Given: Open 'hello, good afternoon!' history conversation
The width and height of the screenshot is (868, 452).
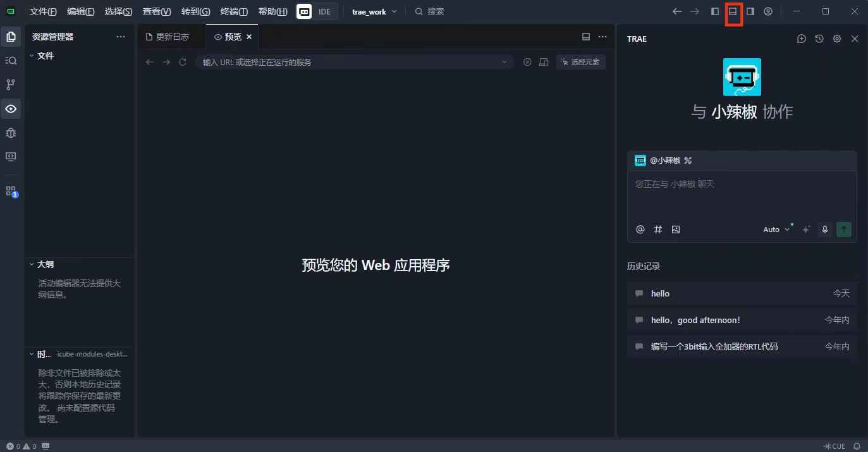Looking at the screenshot, I should coord(742,320).
